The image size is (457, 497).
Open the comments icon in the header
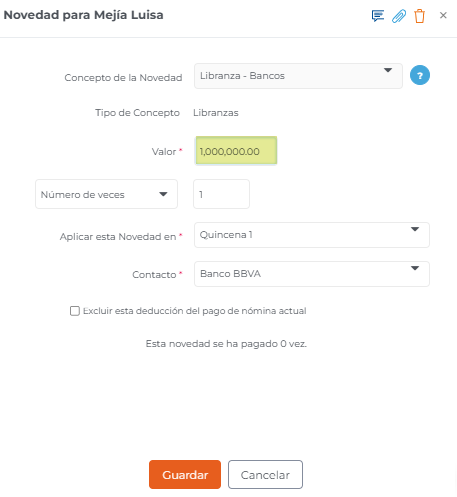point(378,16)
